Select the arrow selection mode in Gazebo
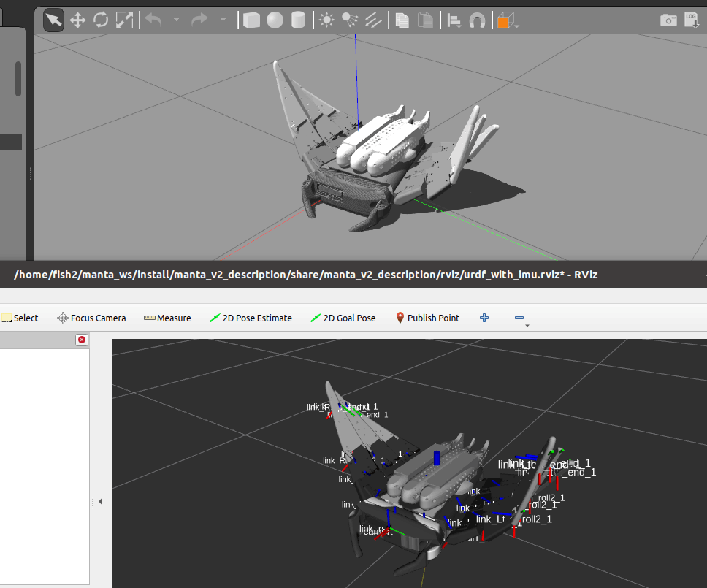This screenshot has height=588, width=707. 53,20
